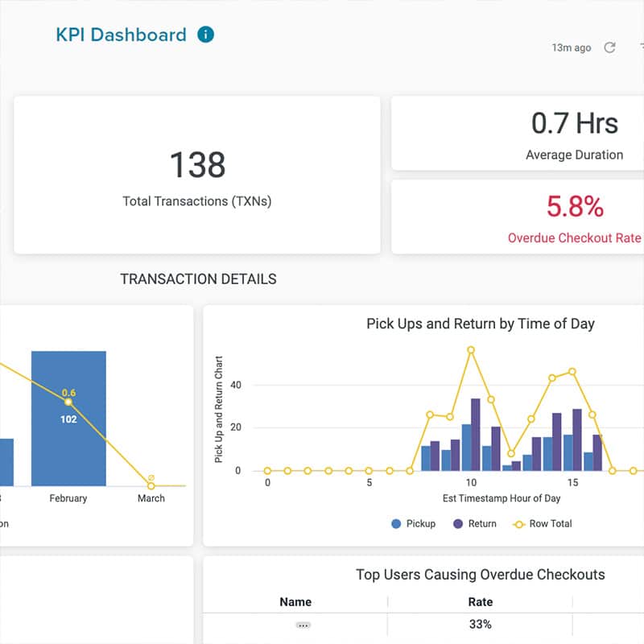Select the "Rate" column header
The height and width of the screenshot is (644, 644).
pyautogui.click(x=481, y=601)
